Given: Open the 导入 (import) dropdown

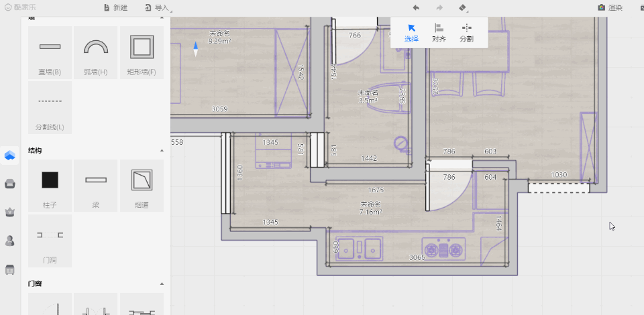Looking at the screenshot, I should pos(157,7).
